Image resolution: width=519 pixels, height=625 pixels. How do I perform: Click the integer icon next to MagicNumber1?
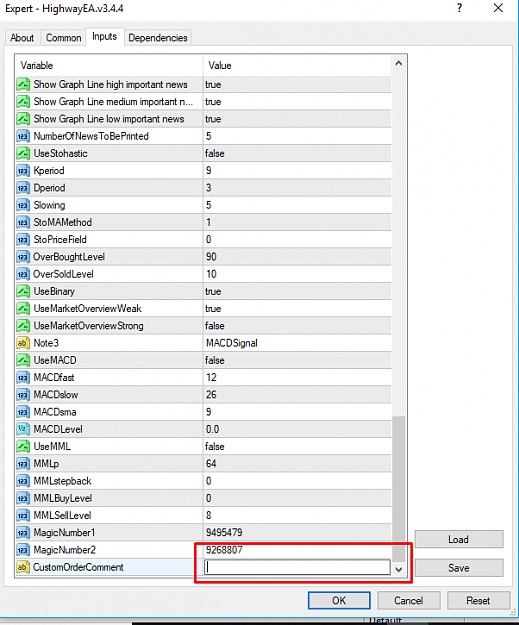(x=23, y=533)
